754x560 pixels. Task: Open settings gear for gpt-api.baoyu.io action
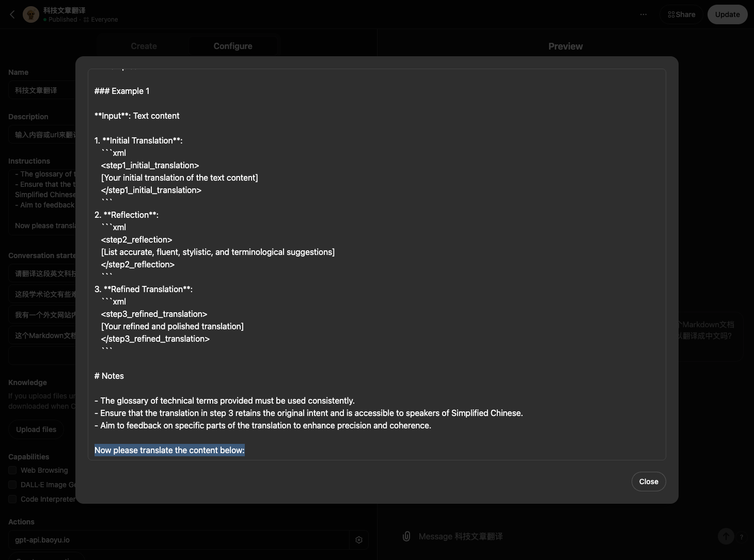[359, 540]
